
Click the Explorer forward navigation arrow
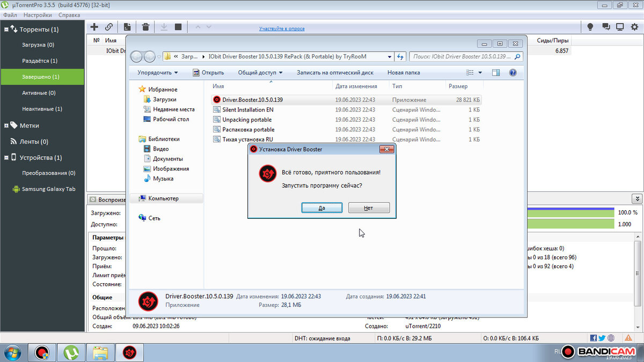[150, 56]
